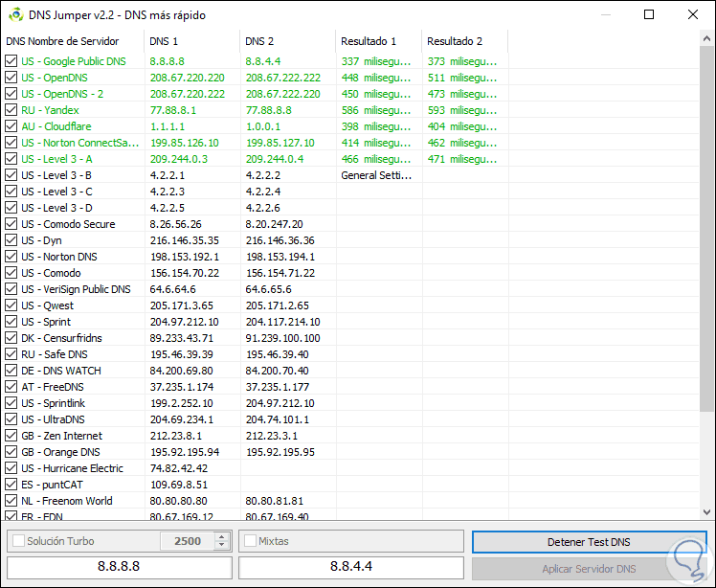Click the secondary DNS field showing 8.8.4.4
This screenshot has width=716, height=588.
351,567
